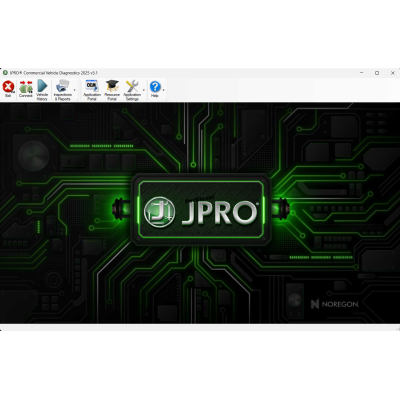Image resolution: width=400 pixels, height=400 pixels.
Task: Open the OEM Application Portal
Action: point(92,90)
